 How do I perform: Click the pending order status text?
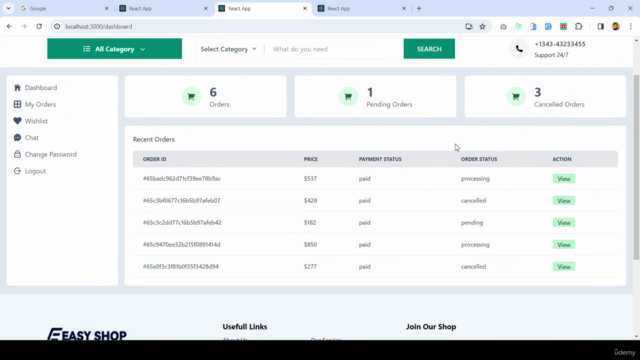(472, 223)
